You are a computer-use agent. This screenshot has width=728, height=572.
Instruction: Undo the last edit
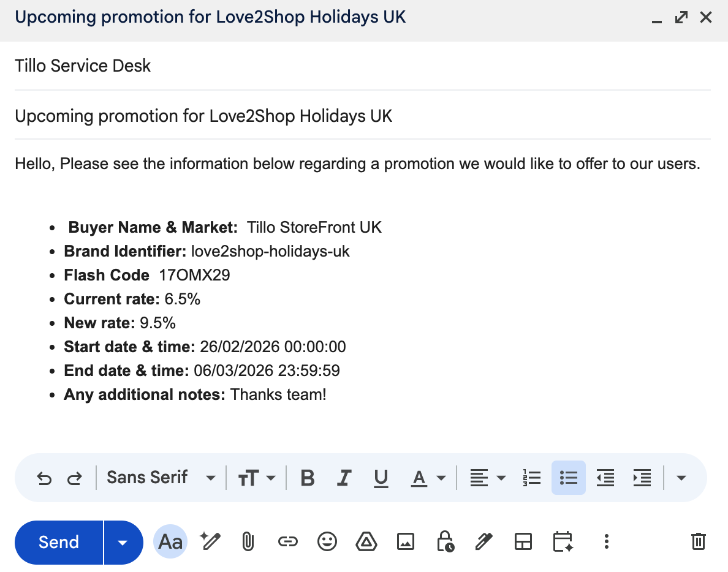44,478
